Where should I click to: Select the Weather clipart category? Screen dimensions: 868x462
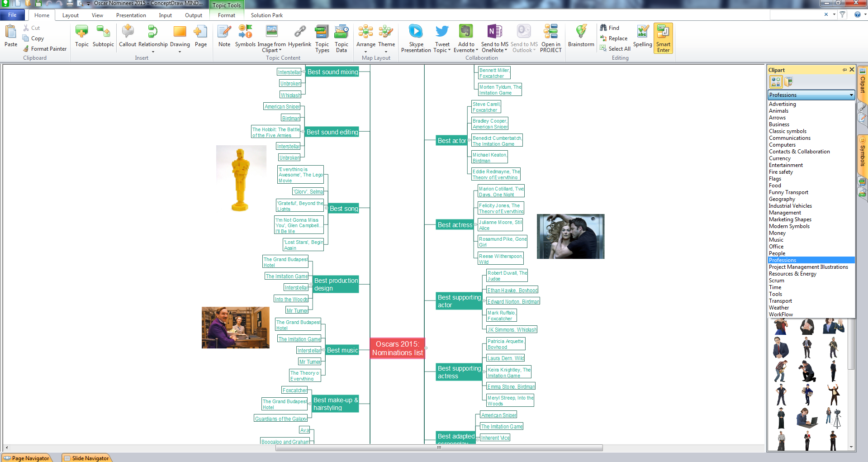point(779,308)
